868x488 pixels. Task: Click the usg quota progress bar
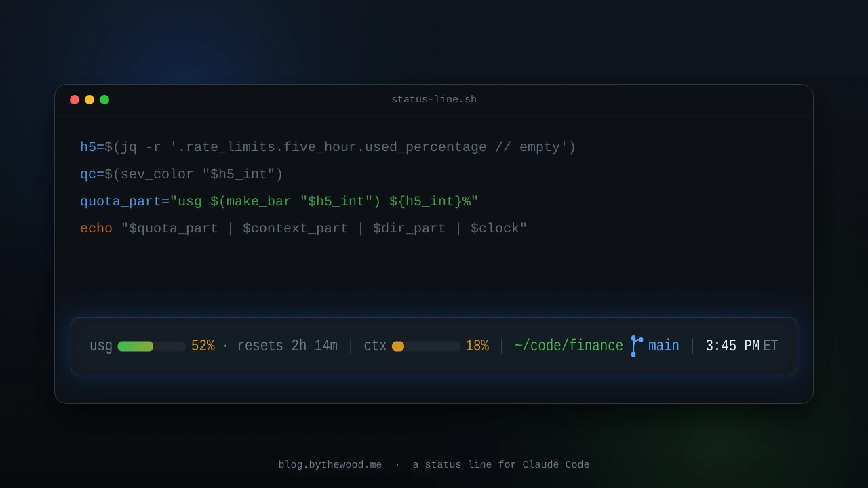pos(152,346)
